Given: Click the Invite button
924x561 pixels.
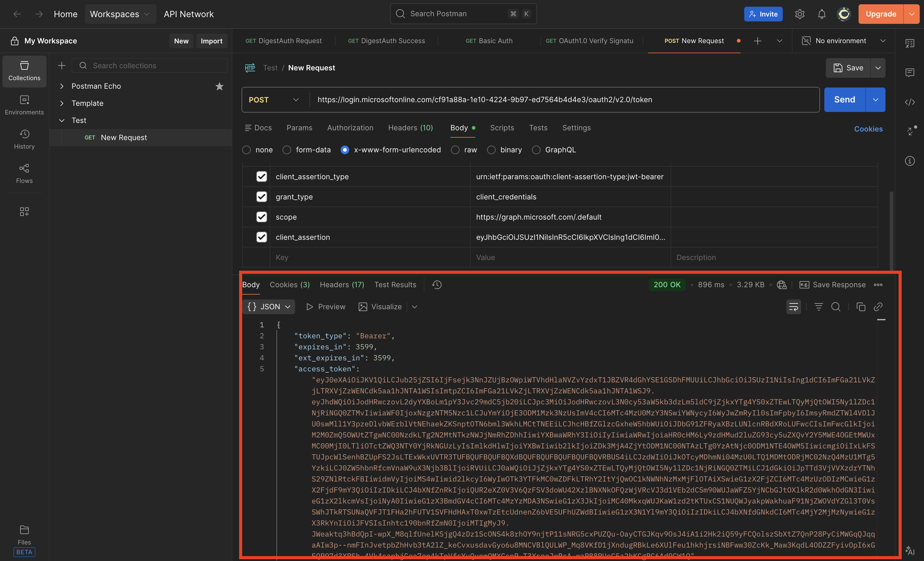Looking at the screenshot, I should pos(763,14).
